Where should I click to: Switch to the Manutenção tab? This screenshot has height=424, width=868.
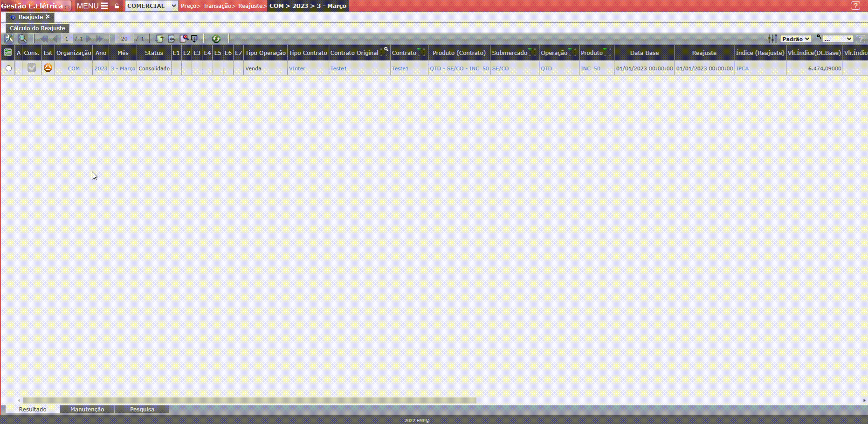(87, 409)
